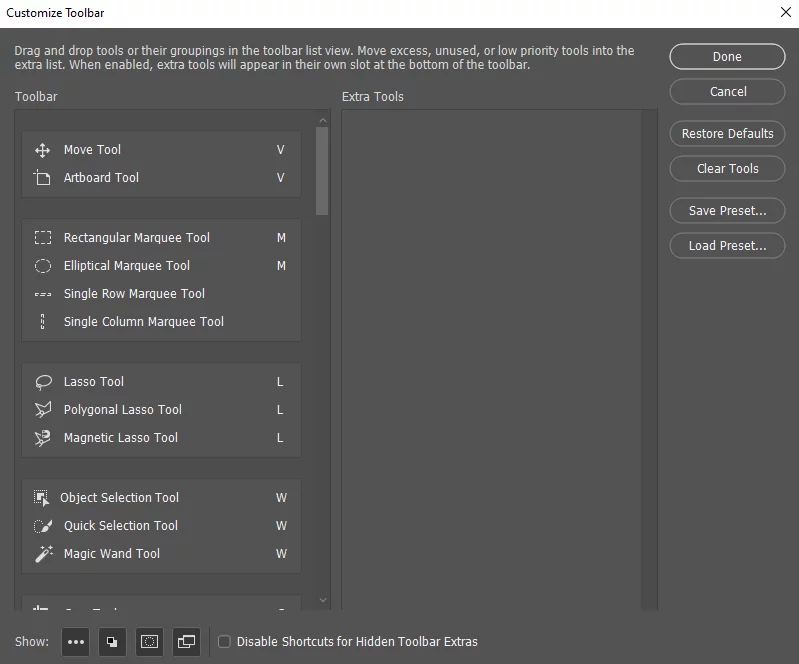Select the Polygonal Lasso Tool icon

tap(43, 410)
